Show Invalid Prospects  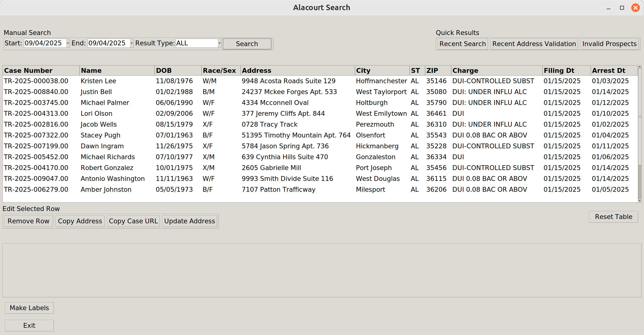[x=609, y=44]
